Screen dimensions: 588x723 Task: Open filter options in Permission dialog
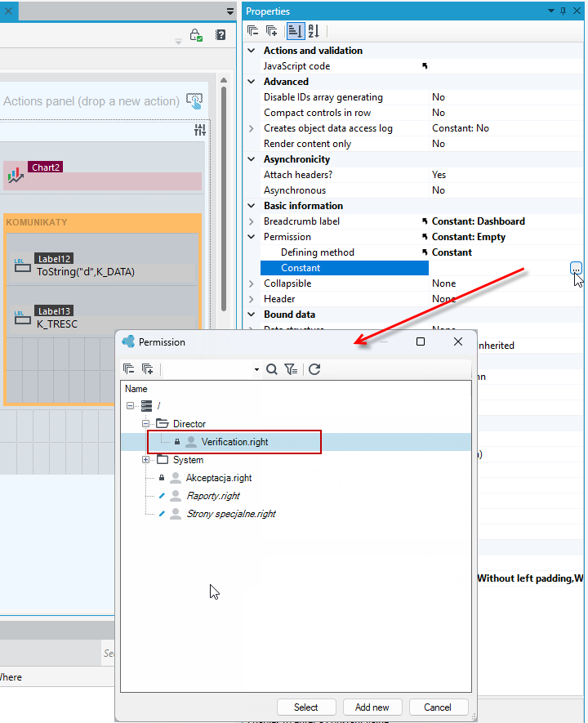pos(291,369)
